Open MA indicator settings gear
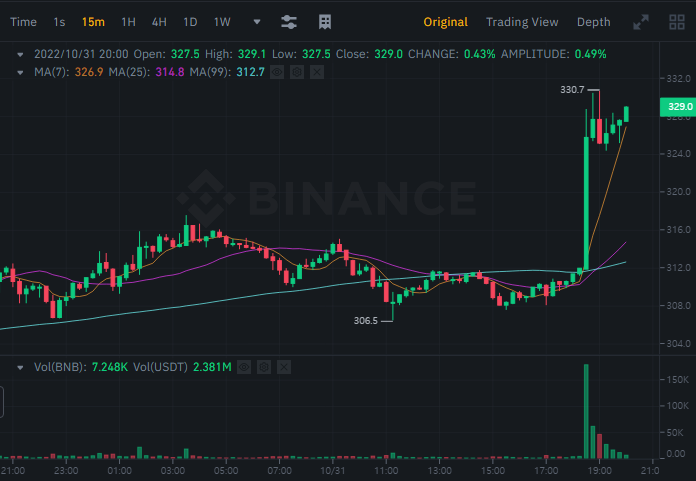 (297, 71)
